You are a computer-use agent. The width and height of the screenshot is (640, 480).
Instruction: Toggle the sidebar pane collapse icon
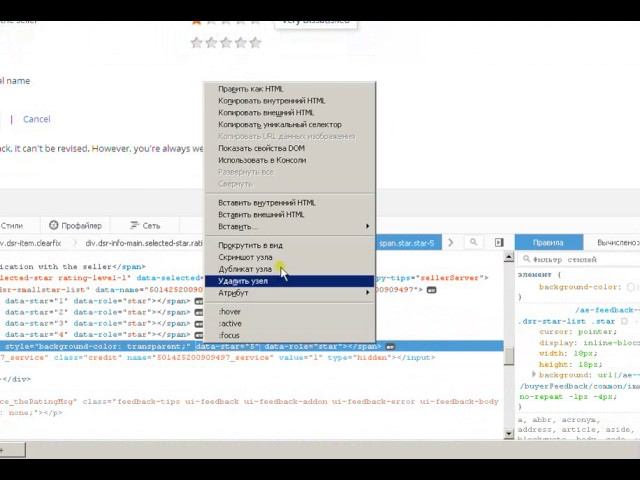click(499, 242)
